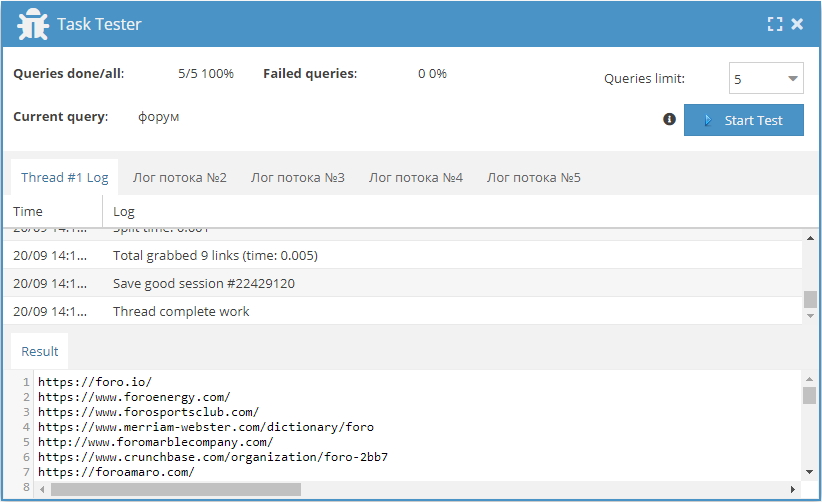
Task: Close the Task Tester window
Action: click(x=797, y=24)
